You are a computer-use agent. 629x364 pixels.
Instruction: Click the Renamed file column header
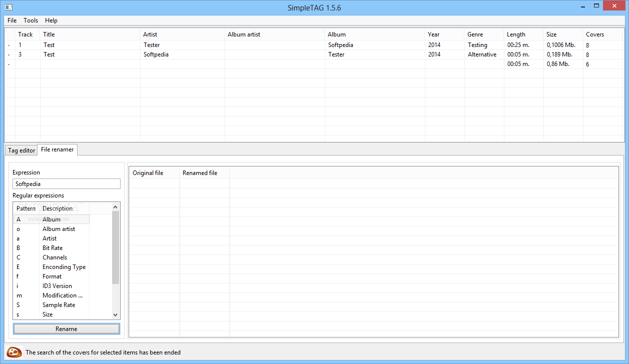click(205, 173)
